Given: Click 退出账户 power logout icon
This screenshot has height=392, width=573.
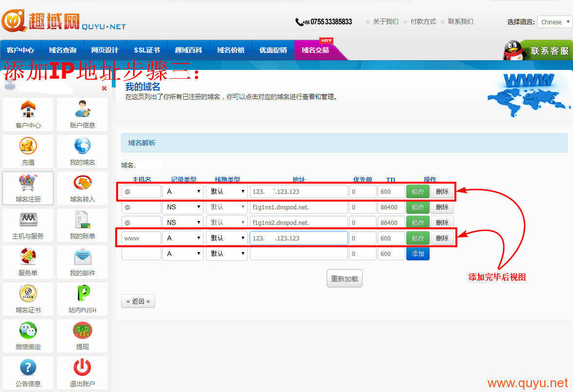Looking at the screenshot, I should click(x=82, y=367).
